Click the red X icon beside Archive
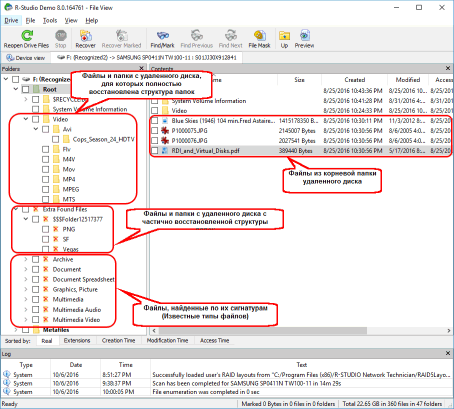 coord(46,259)
